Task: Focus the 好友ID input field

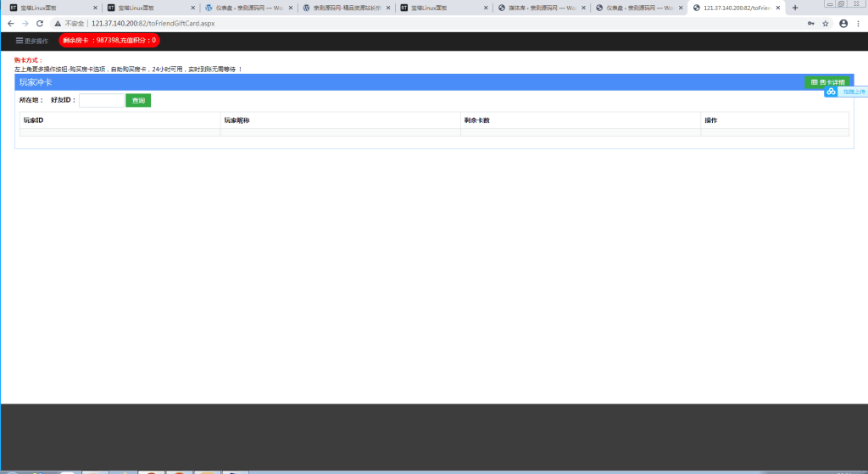Action: 102,100
